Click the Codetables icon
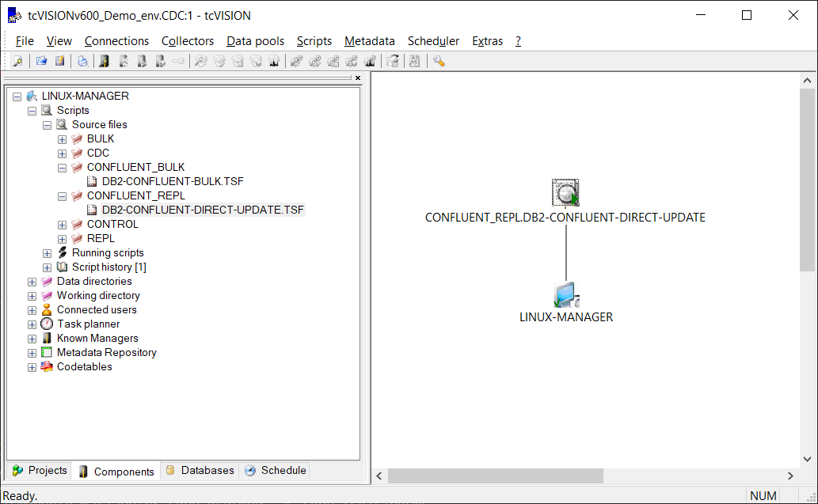 tap(47, 366)
